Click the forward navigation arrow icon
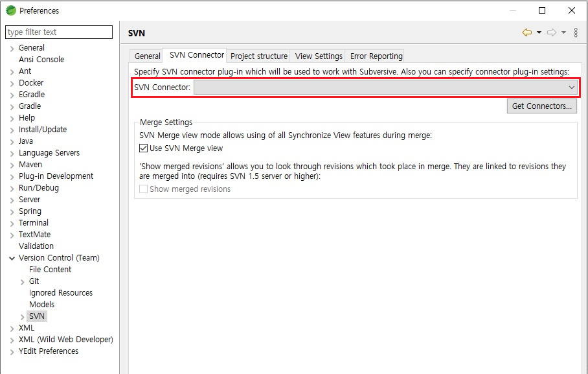This screenshot has width=588, height=374. (x=552, y=32)
